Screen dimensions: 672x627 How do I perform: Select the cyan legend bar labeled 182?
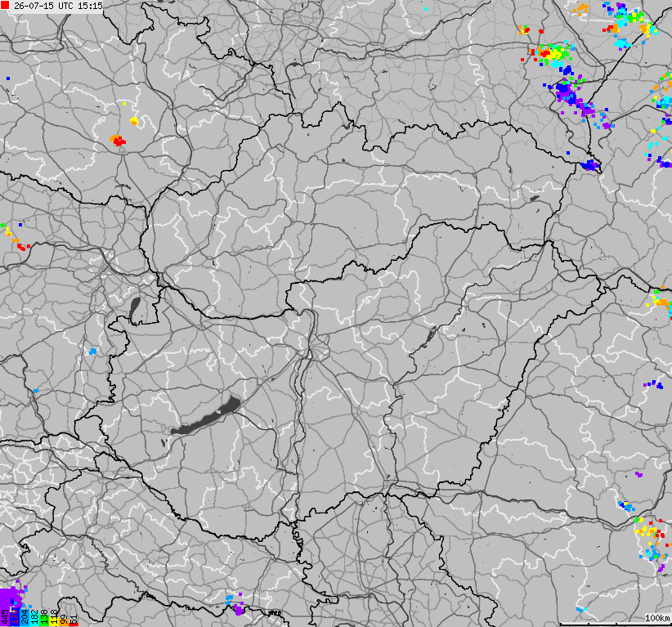(x=34, y=619)
